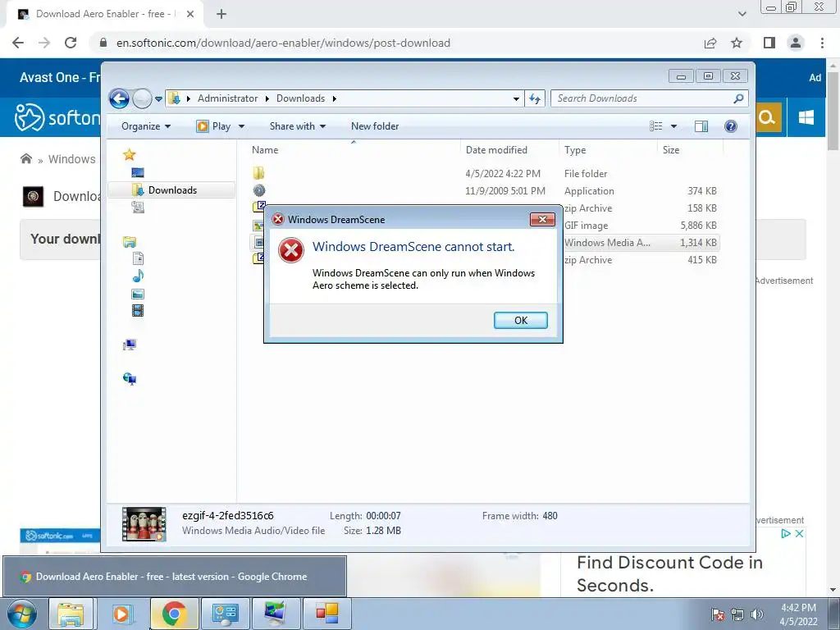The image size is (840, 630).
Task: Sort files by the Size column
Action: coord(690,150)
